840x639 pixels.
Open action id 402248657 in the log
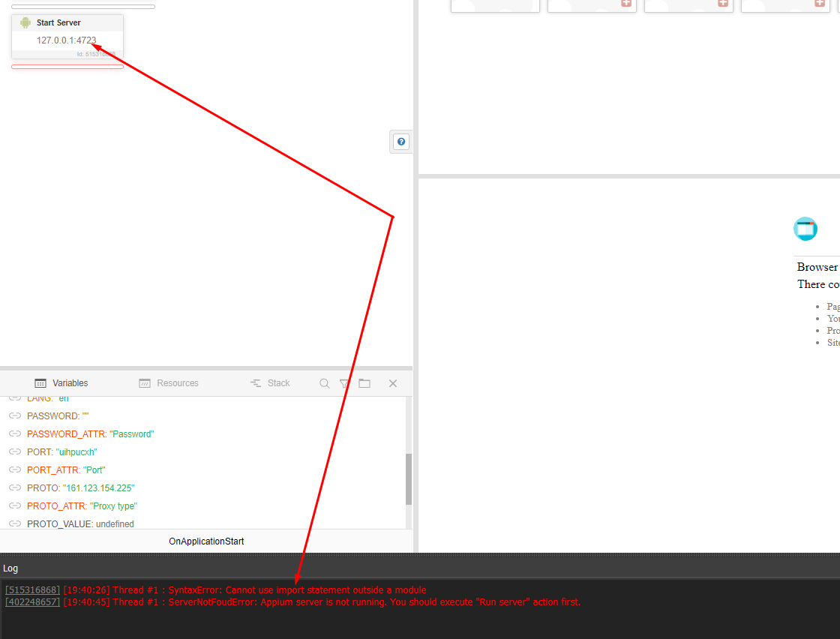(x=32, y=602)
